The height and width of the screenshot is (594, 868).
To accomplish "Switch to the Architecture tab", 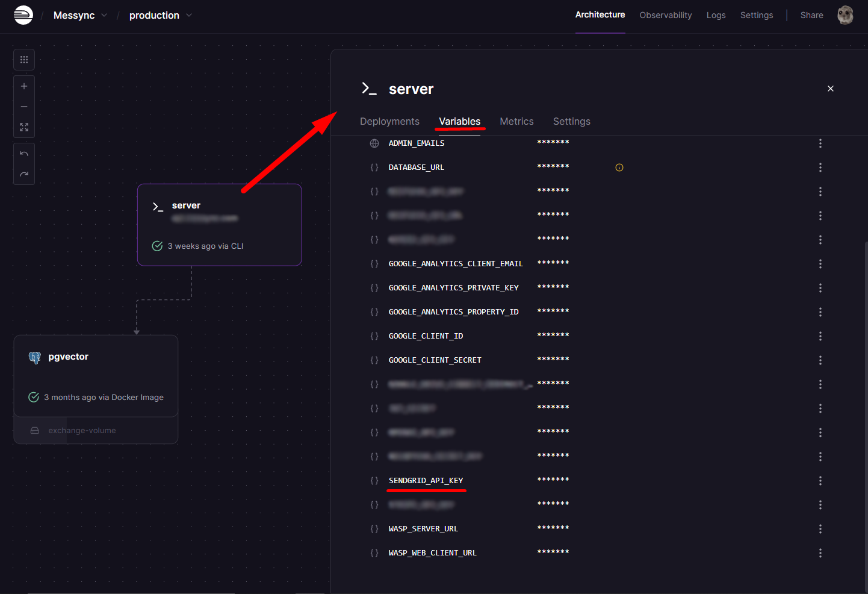I will (600, 14).
